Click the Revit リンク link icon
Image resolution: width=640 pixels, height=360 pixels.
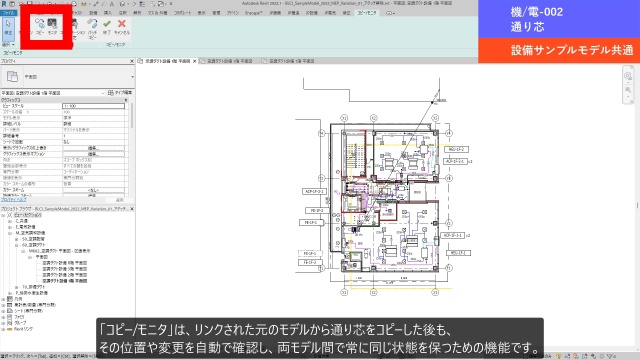(x=9, y=329)
